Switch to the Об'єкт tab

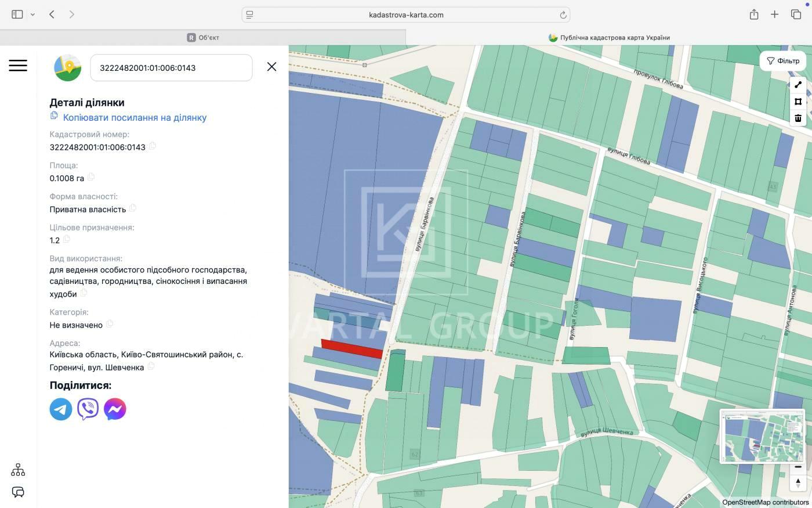pyautogui.click(x=203, y=37)
